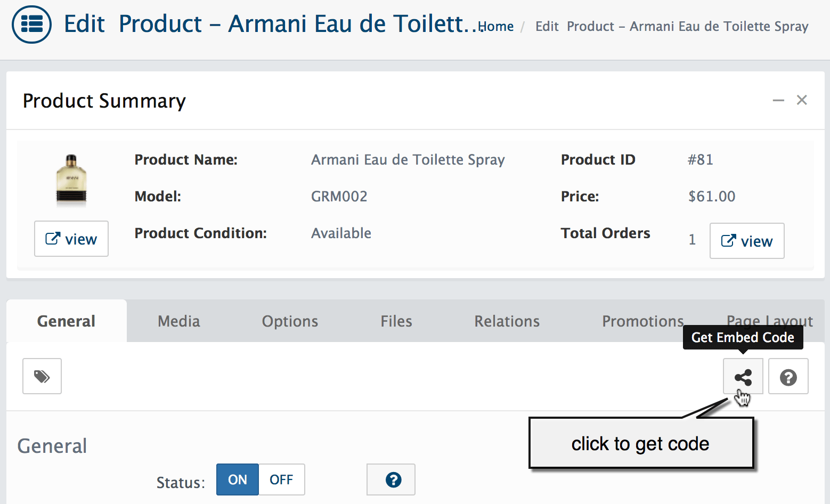Click the Product Summary heading
830x504 pixels.
104,101
